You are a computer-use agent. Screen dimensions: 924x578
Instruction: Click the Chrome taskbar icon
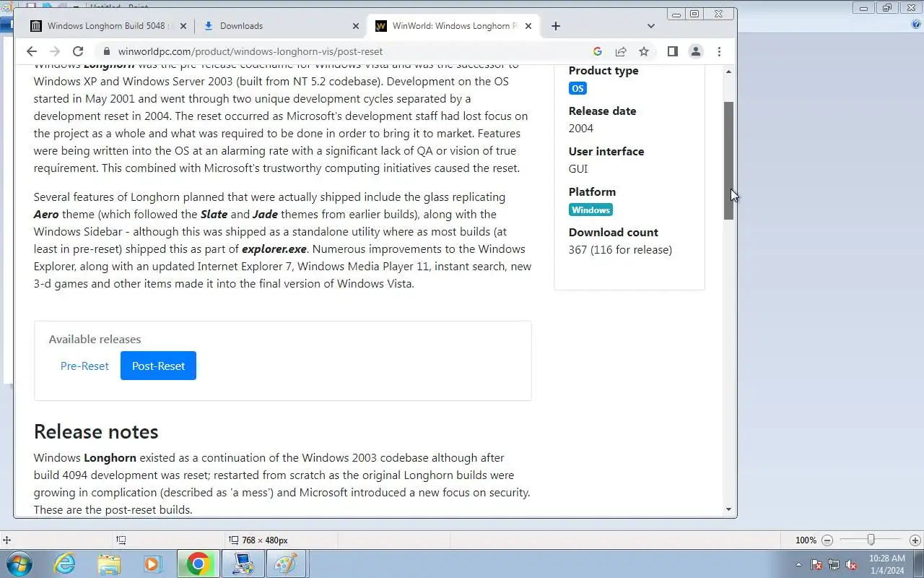coord(198,564)
